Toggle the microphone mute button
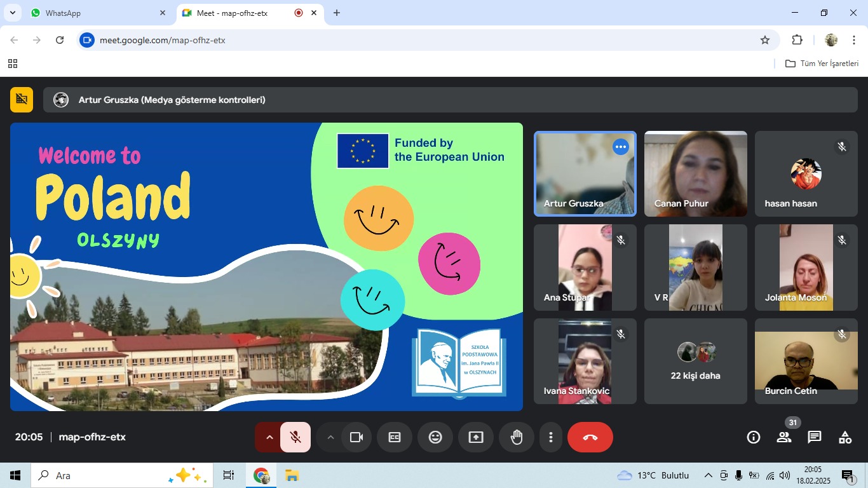 click(295, 437)
